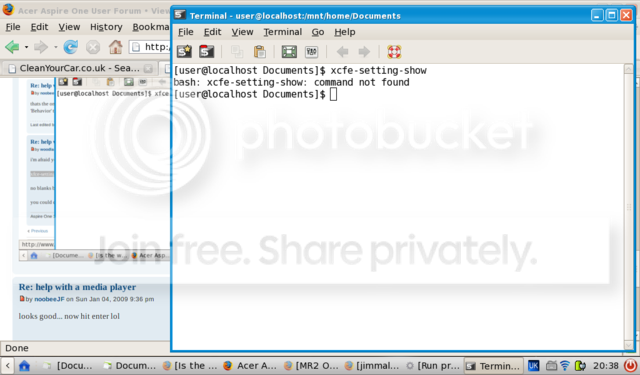Select the Termin... taskbar entry
The height and width of the screenshot is (375, 640).
[x=493, y=366]
